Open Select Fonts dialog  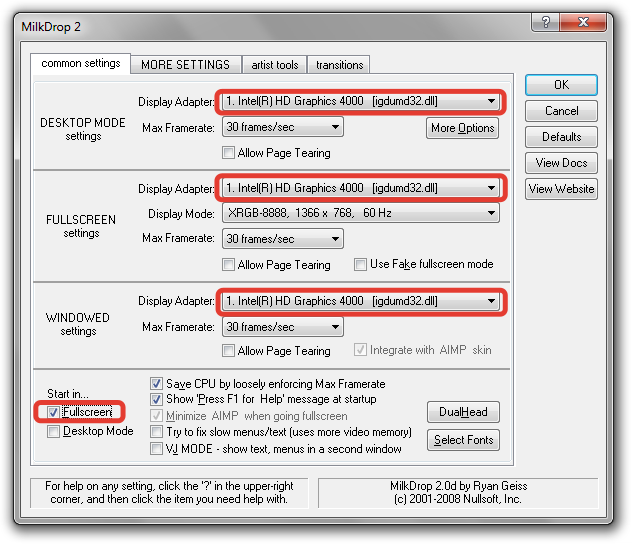[463, 440]
